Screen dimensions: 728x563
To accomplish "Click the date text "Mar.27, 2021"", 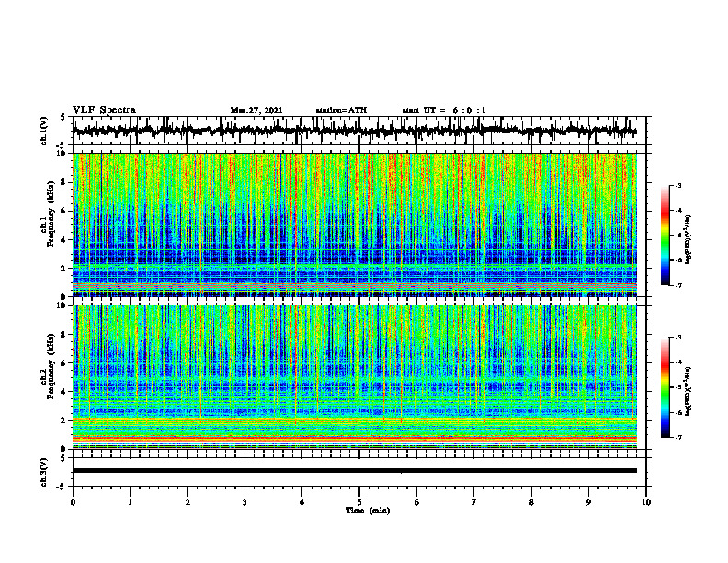I will pyautogui.click(x=256, y=110).
